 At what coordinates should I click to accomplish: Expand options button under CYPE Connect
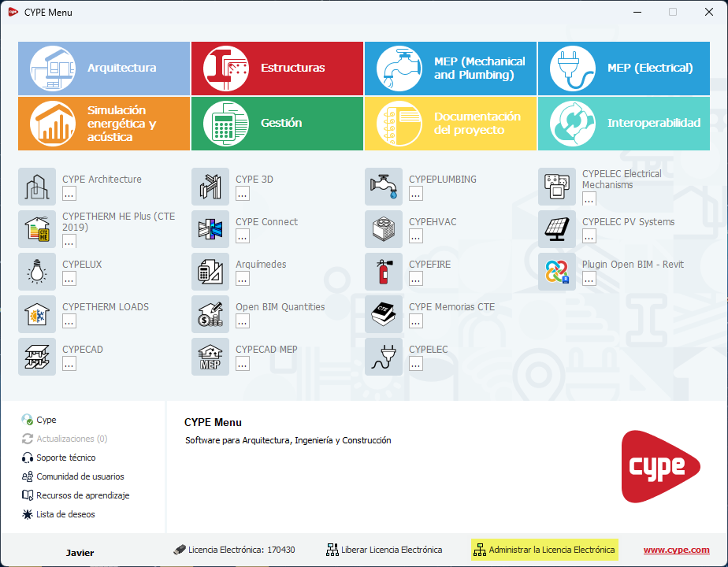click(243, 236)
